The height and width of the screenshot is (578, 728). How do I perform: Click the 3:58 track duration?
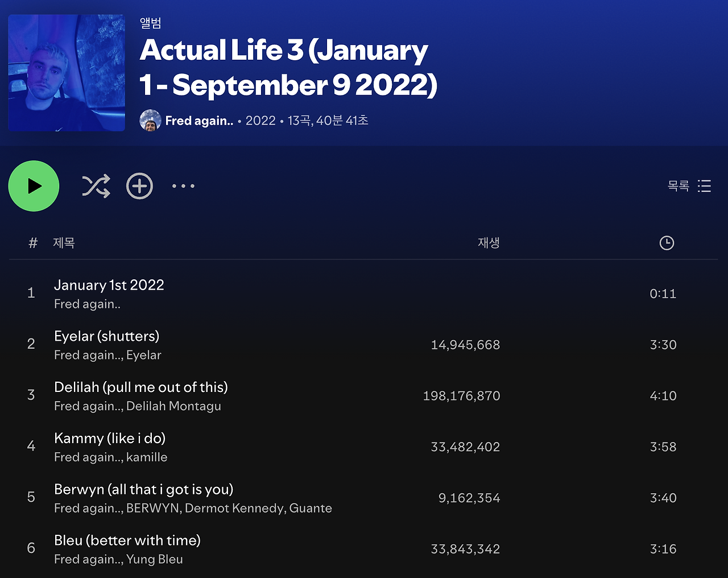pos(663,447)
